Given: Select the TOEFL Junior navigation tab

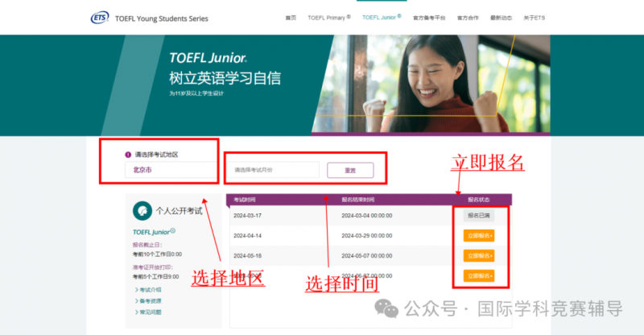Looking at the screenshot, I should click(382, 17).
